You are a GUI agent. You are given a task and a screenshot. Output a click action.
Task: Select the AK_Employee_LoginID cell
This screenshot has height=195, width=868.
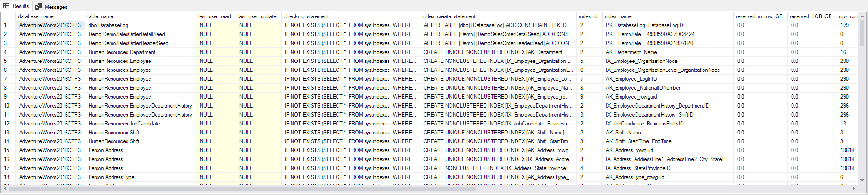click(668, 79)
